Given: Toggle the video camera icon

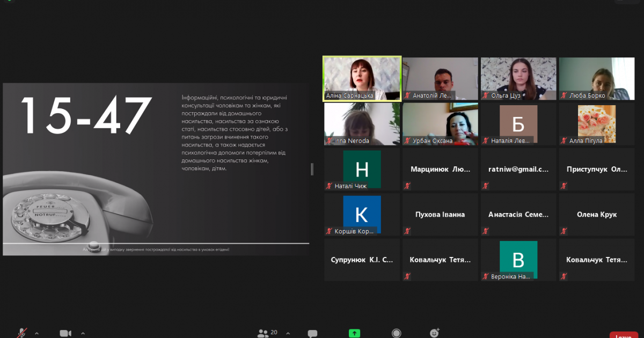Looking at the screenshot, I should [x=65, y=333].
